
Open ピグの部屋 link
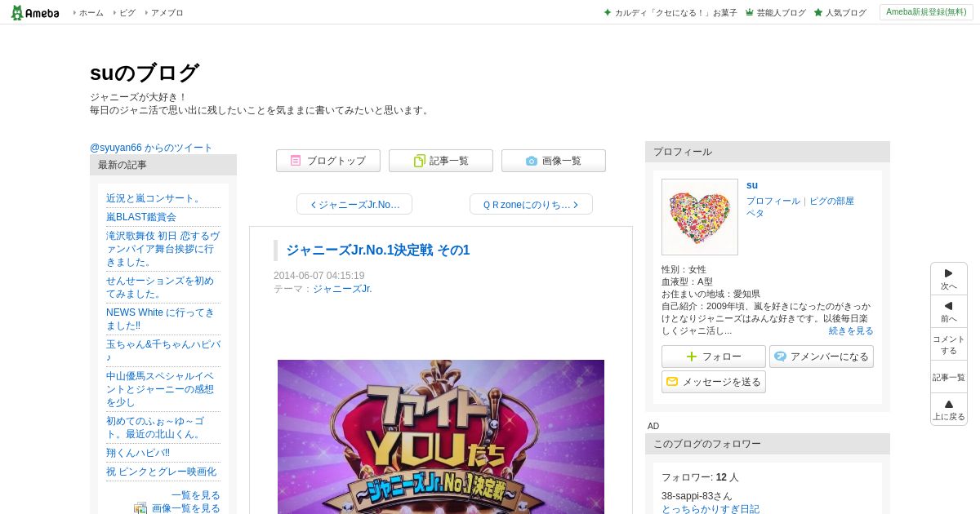pos(831,201)
